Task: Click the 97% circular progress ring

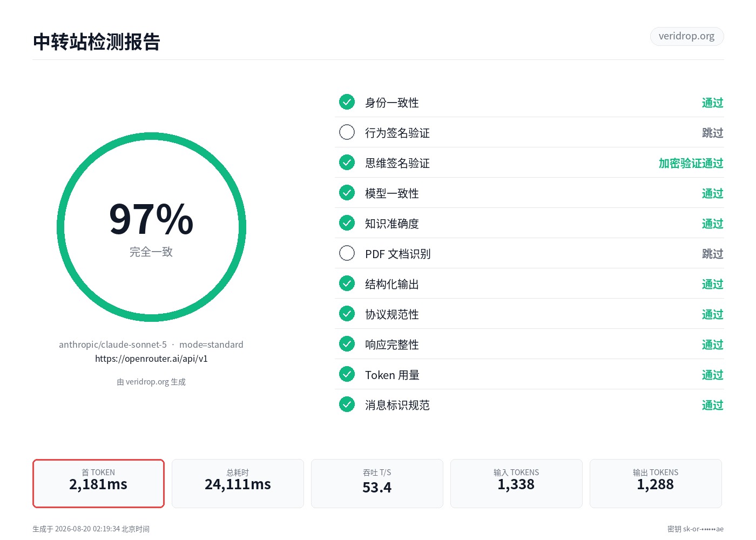Action: click(151, 227)
